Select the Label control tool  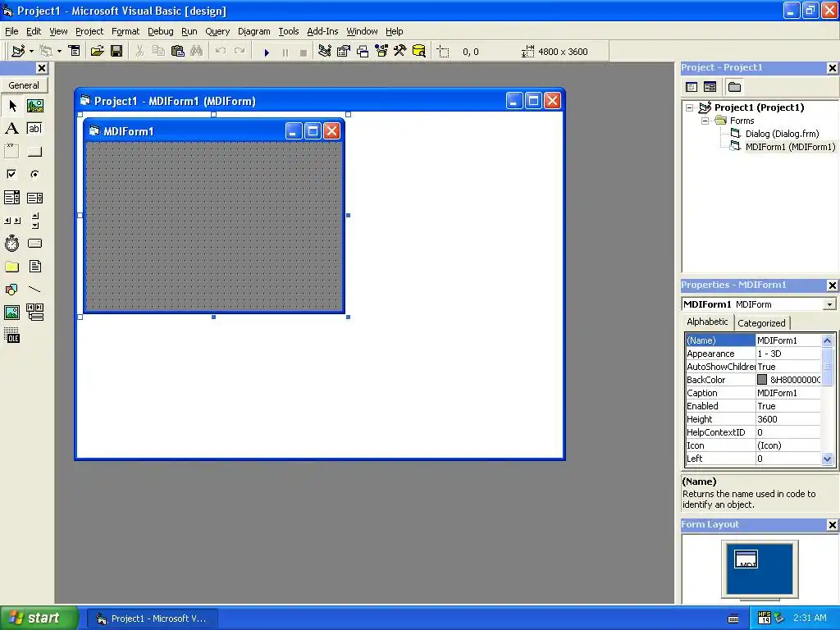[11, 129]
